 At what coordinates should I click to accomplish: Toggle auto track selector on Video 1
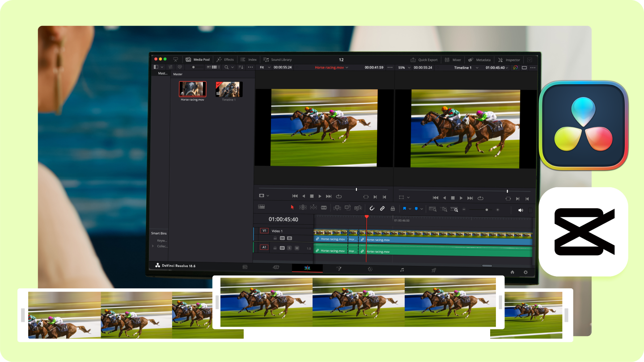[x=282, y=238]
